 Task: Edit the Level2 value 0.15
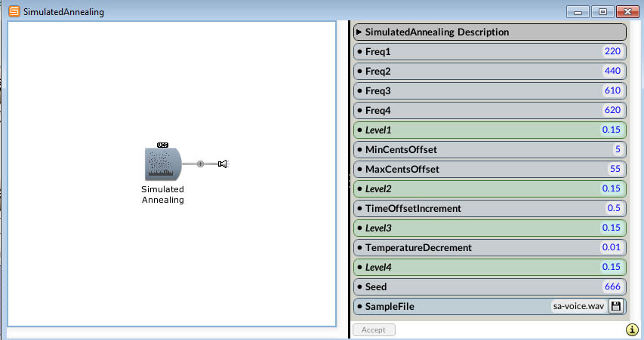click(611, 188)
